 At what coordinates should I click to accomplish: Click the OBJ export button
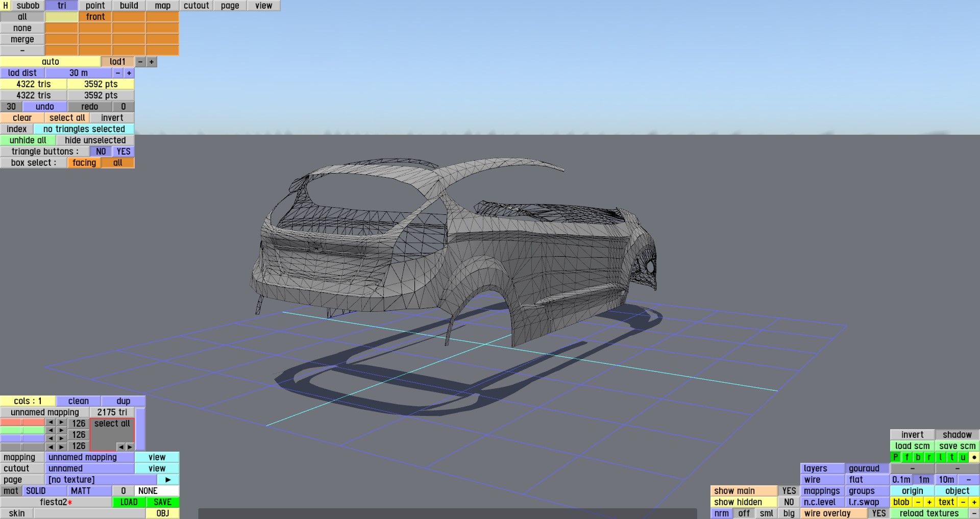[163, 513]
